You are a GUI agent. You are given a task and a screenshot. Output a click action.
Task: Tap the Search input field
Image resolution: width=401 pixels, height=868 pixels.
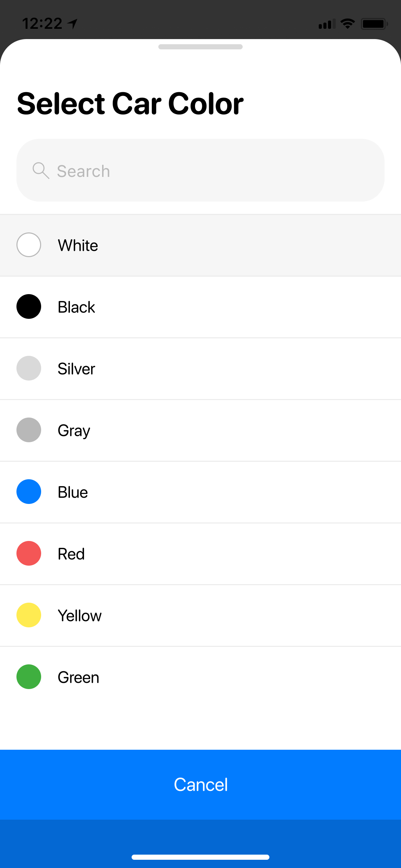[200, 170]
